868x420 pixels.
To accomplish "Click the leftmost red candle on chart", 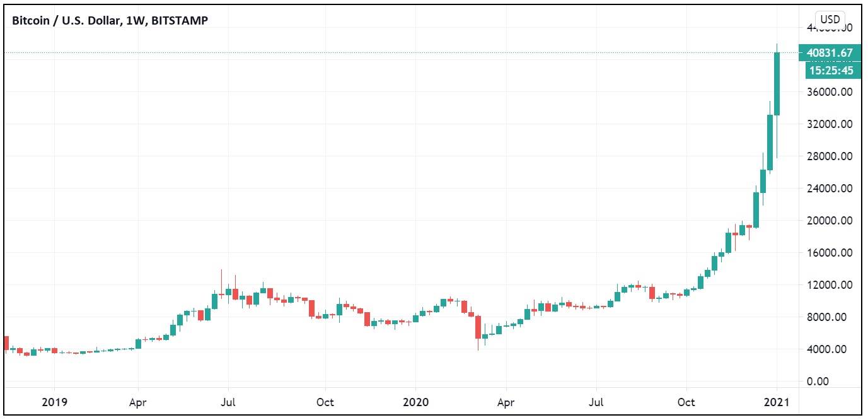I will 6,343.
